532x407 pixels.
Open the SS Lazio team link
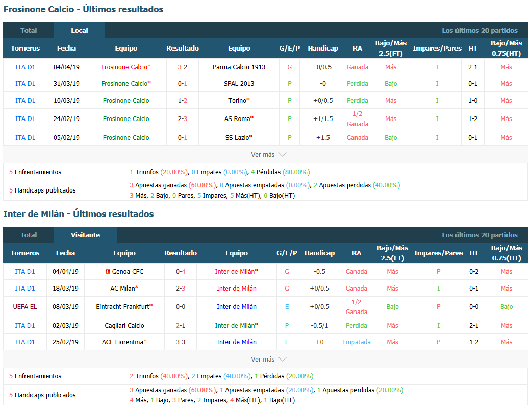point(237,137)
